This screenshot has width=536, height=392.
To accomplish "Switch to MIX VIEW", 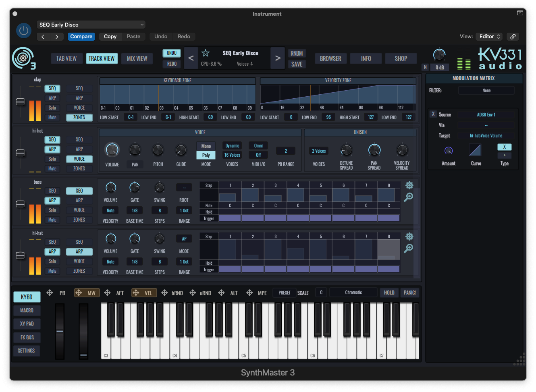I will tap(137, 58).
